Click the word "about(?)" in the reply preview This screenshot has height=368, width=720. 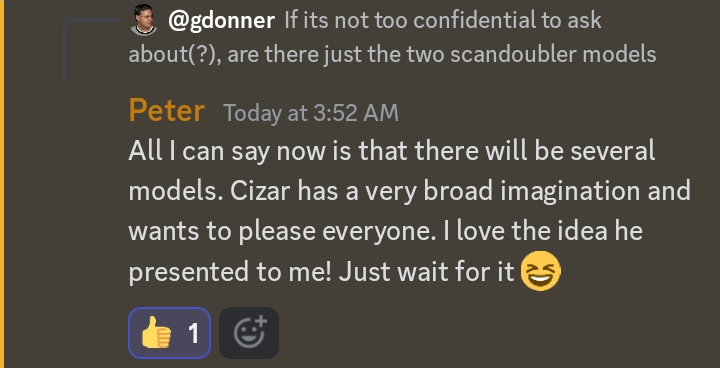(173, 56)
